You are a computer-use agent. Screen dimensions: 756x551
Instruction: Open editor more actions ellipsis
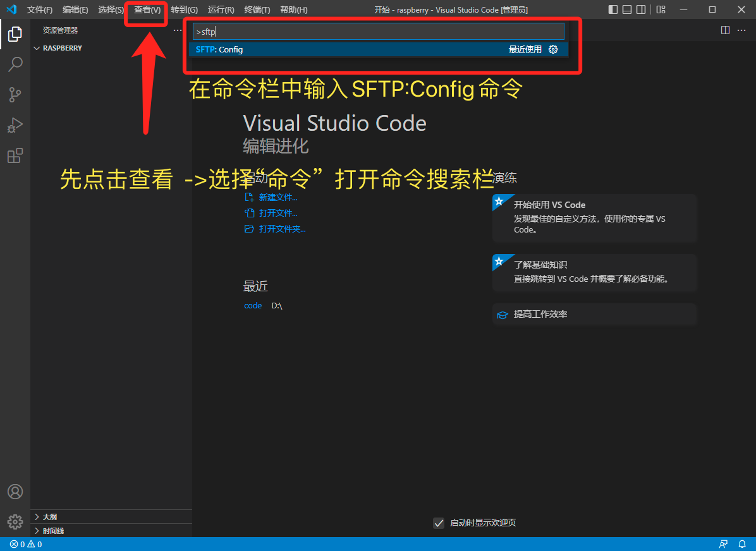(x=741, y=30)
